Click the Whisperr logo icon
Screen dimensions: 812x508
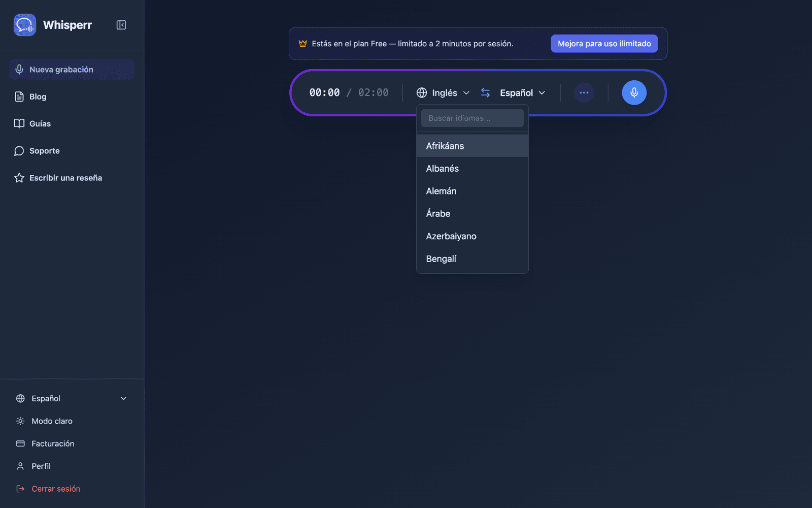coord(25,25)
